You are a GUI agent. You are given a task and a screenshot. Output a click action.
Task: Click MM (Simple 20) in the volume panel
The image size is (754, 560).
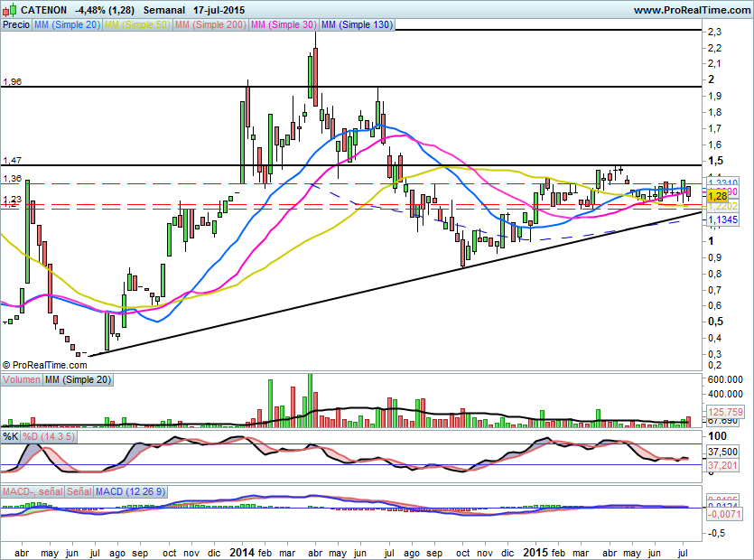pyautogui.click(x=79, y=380)
